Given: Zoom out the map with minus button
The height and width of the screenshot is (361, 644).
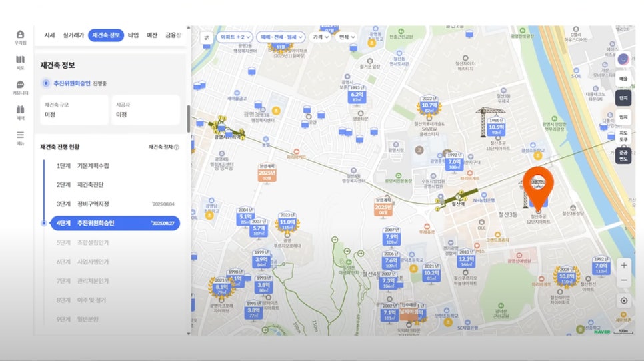Looking at the screenshot, I should click(x=623, y=280).
